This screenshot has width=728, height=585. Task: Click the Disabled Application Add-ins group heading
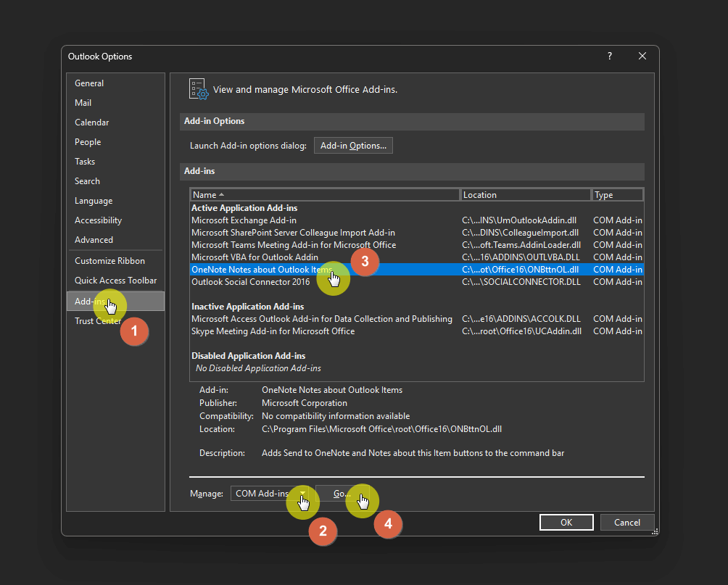coord(249,356)
